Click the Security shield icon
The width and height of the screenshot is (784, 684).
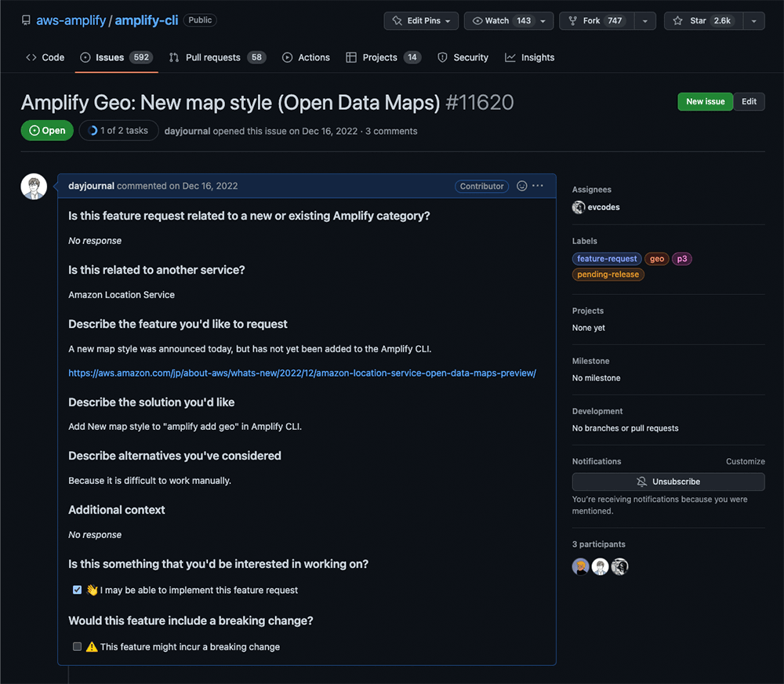click(442, 57)
